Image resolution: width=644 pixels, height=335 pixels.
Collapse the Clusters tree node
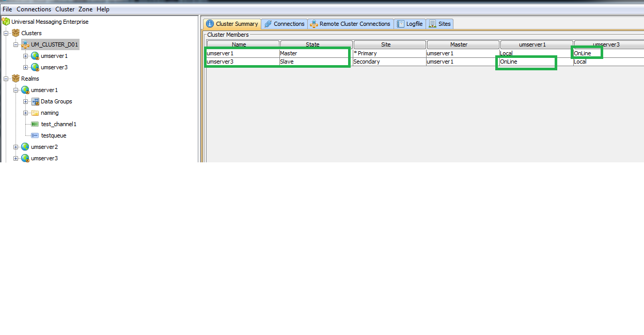coord(6,33)
